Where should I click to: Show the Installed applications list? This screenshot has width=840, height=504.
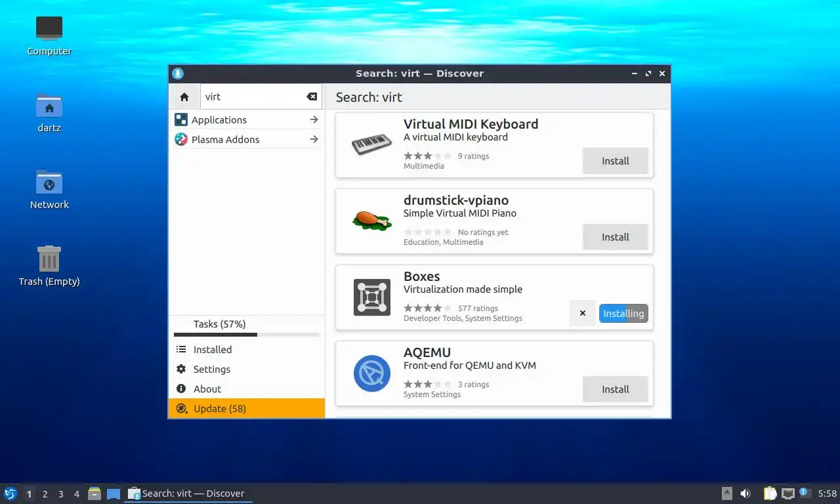click(x=247, y=350)
